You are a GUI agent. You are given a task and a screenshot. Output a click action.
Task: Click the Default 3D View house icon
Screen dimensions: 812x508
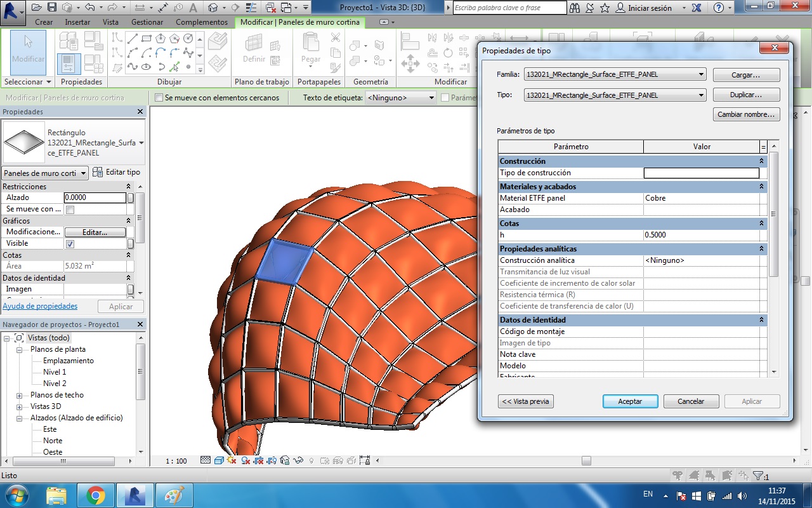[x=213, y=8]
